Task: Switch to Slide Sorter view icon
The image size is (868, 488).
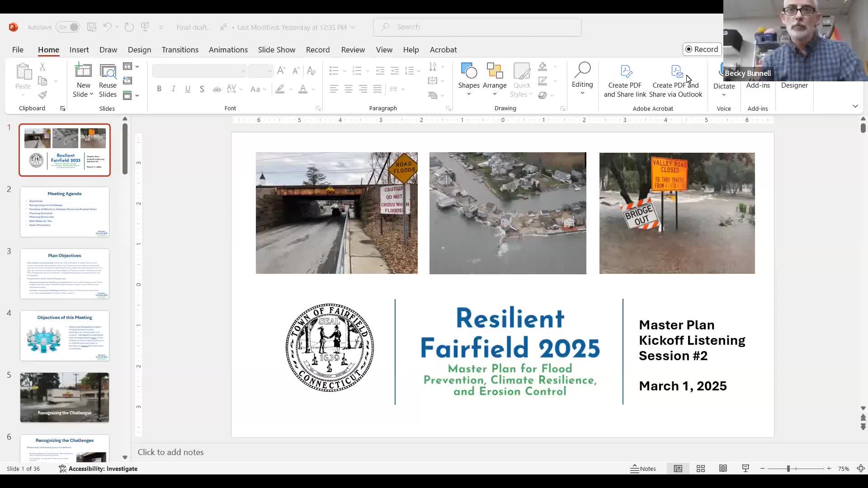Action: pos(701,469)
